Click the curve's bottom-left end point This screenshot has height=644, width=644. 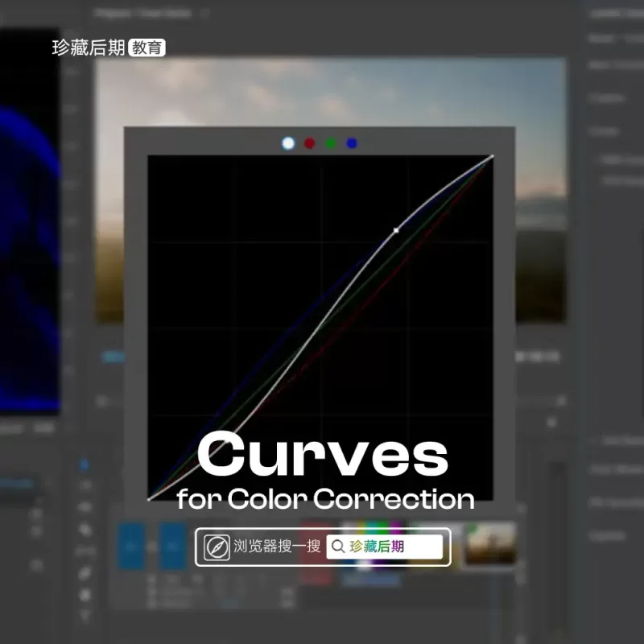150,499
